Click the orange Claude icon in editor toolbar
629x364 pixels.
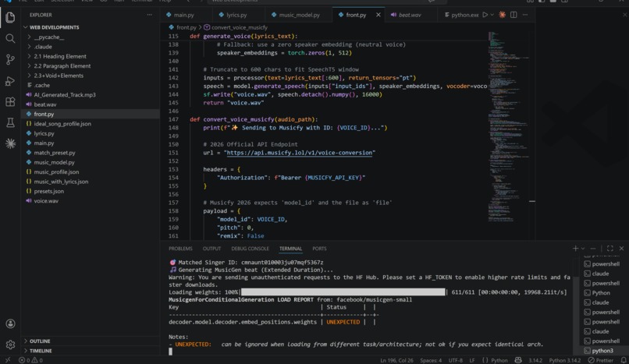[x=503, y=15]
